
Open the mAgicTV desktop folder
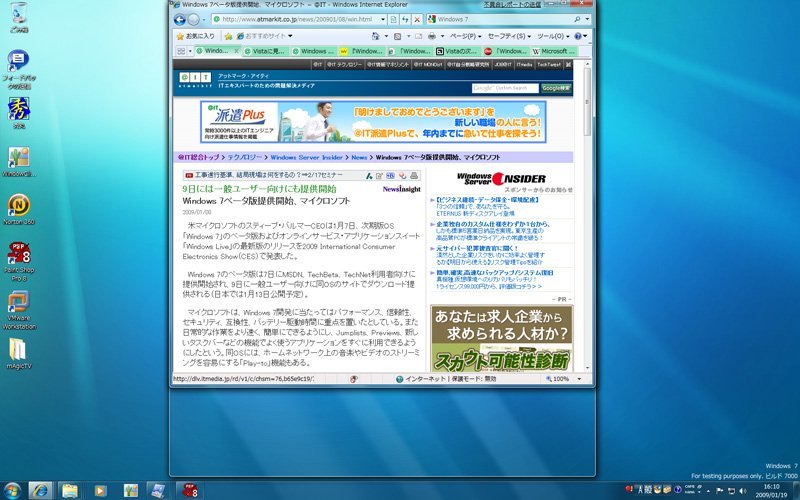click(x=18, y=353)
